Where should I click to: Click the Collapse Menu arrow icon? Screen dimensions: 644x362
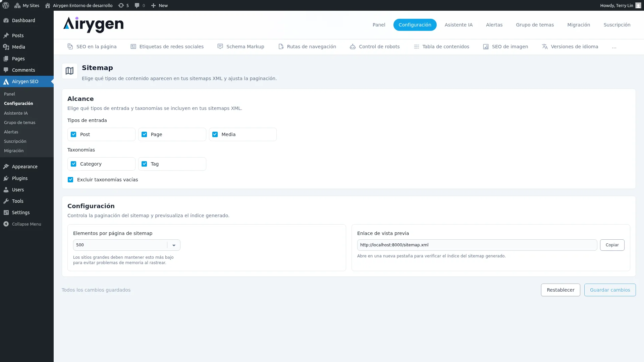point(6,224)
